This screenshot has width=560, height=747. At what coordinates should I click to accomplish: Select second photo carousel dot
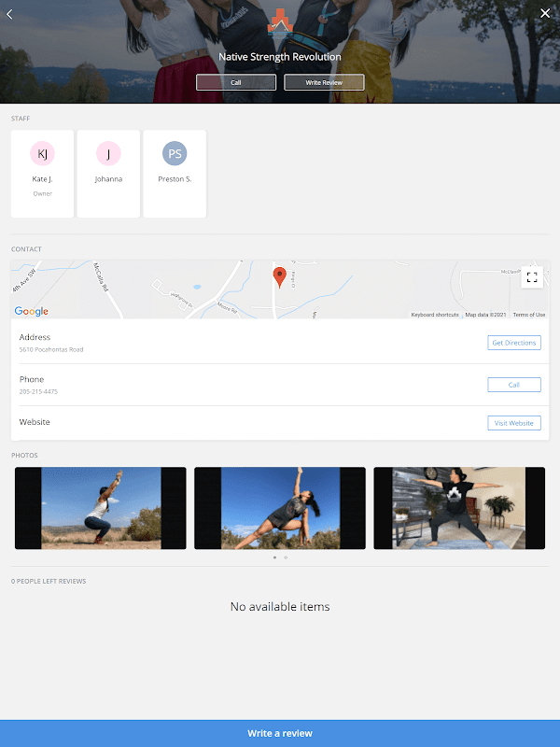point(286,557)
